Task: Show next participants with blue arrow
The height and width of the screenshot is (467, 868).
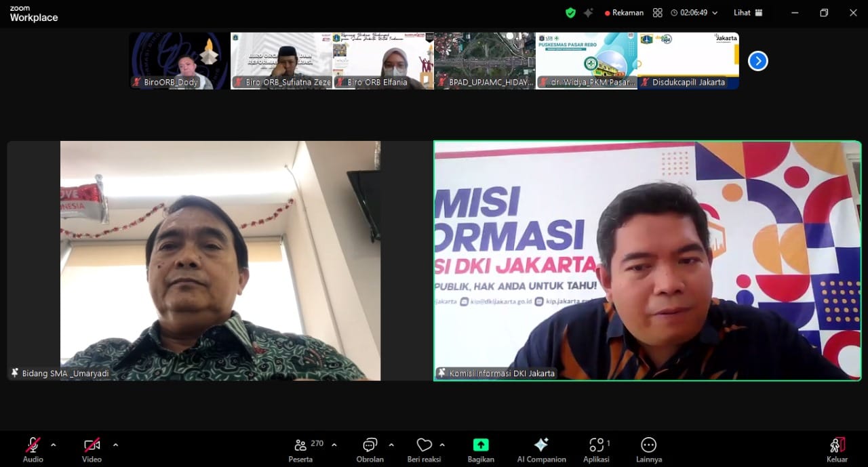Action: pos(757,61)
